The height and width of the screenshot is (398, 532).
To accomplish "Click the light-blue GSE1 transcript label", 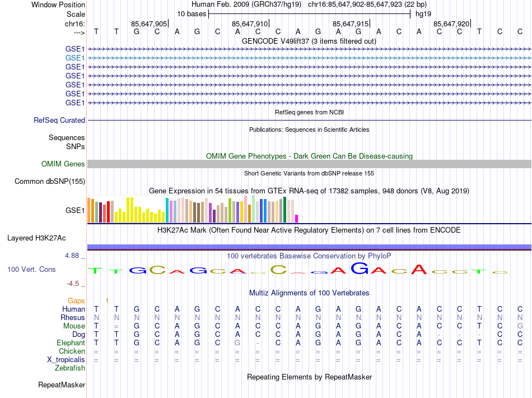I will (x=75, y=58).
